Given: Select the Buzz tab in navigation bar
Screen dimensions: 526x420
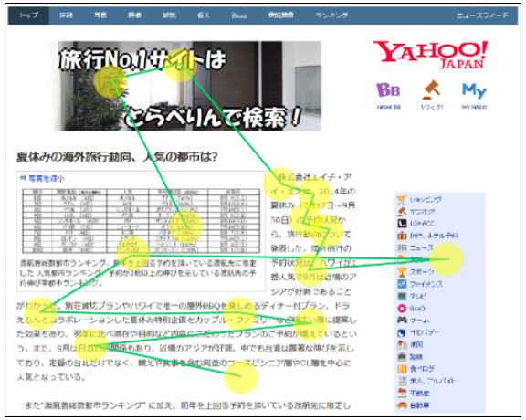Looking at the screenshot, I should (239, 16).
